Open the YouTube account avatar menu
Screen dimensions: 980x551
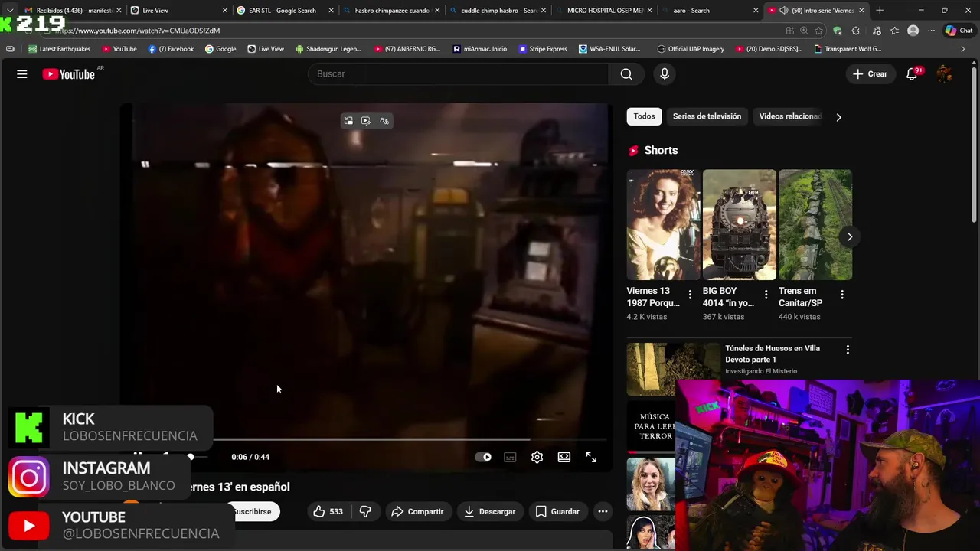pos(945,74)
